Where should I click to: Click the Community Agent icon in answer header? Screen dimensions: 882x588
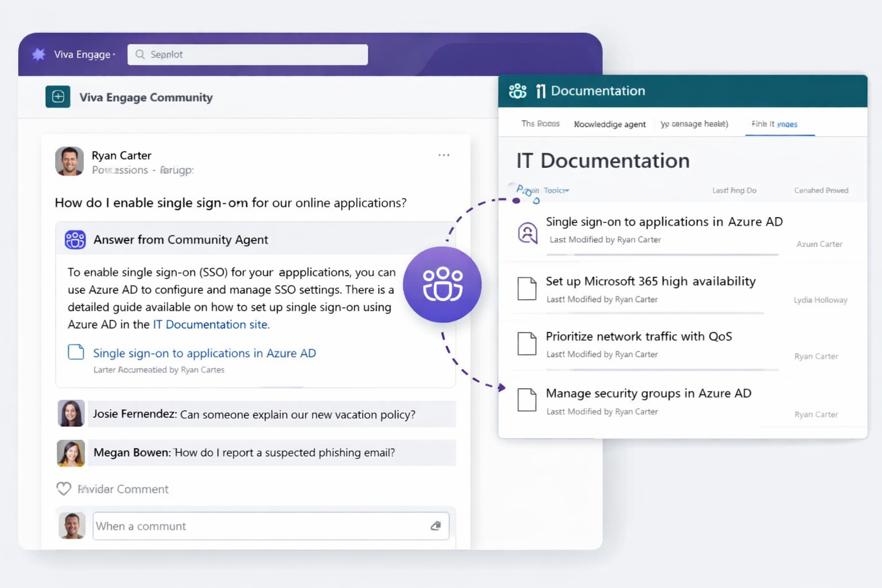[x=75, y=239]
